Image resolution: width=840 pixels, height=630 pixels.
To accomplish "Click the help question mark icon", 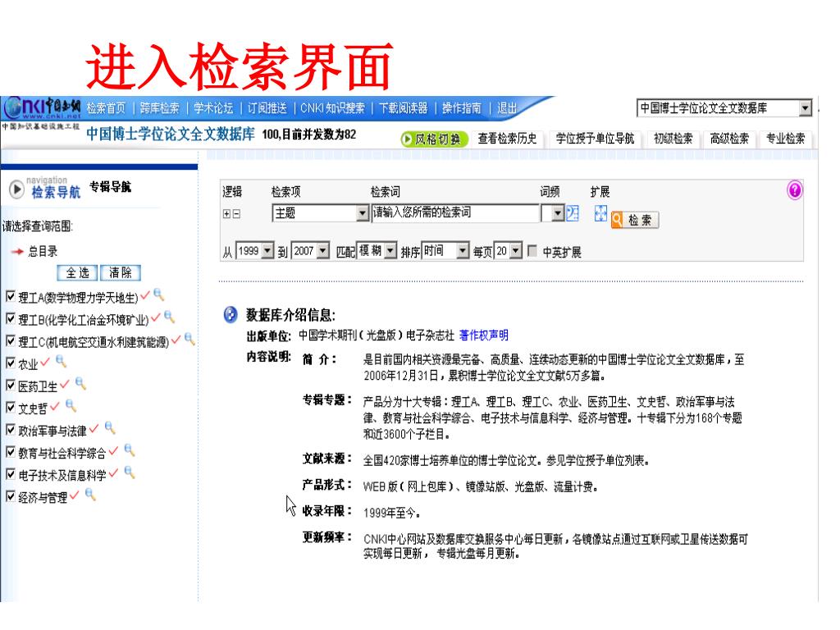I will [794, 189].
